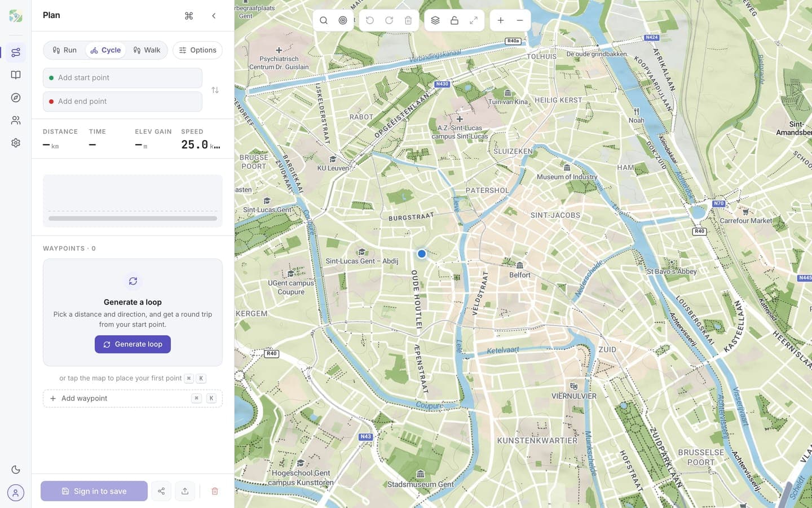Open the route planner sidebar icon

pyautogui.click(x=16, y=52)
